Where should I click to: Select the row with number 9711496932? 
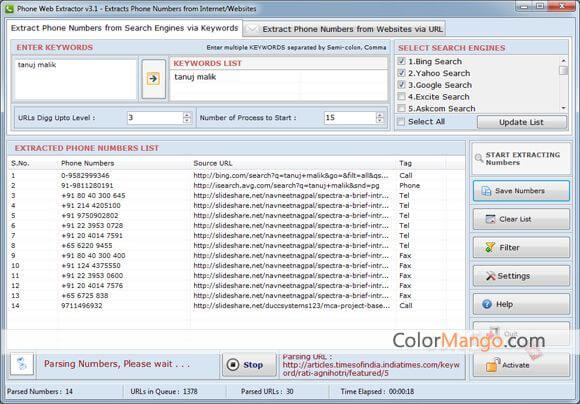click(236, 306)
